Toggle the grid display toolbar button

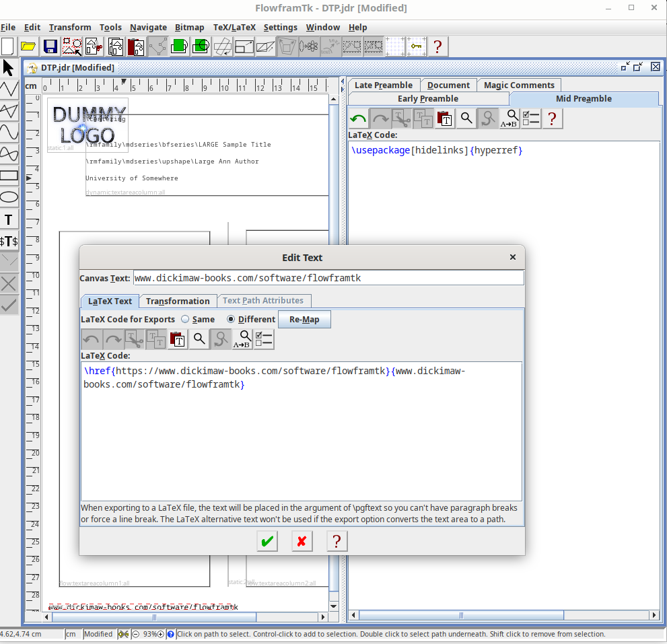point(395,46)
